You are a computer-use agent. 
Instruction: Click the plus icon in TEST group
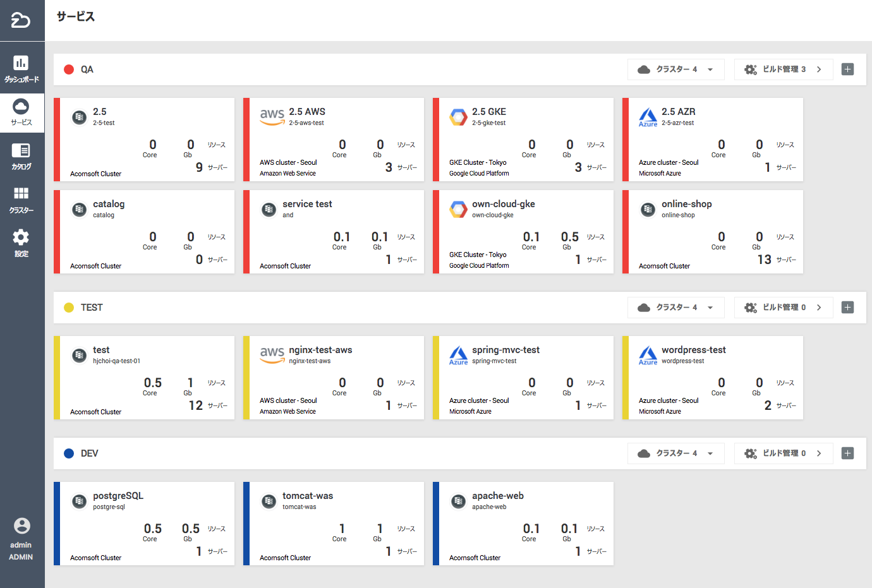[x=848, y=308]
